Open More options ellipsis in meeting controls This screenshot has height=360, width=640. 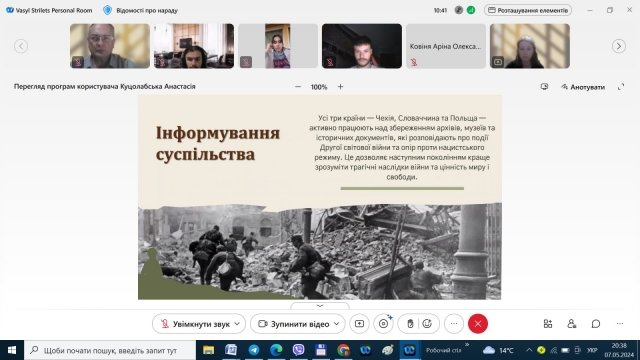click(x=454, y=324)
